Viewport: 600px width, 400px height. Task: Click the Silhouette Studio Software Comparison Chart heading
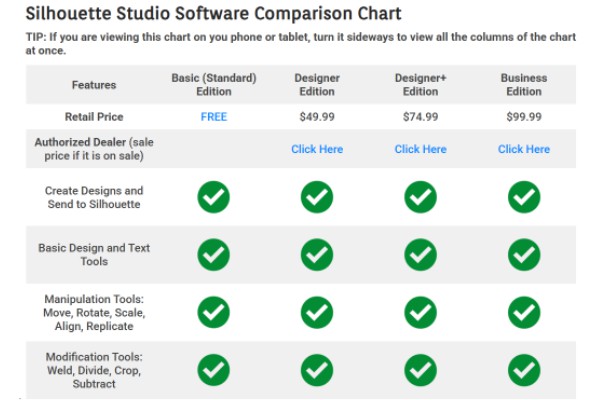(x=213, y=14)
